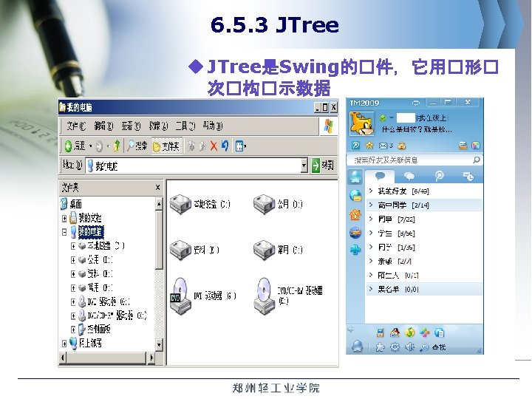Screen dimensions: 532x399
Task: Expand the 控制面板 tree node
Action: pyautogui.click(x=73, y=329)
